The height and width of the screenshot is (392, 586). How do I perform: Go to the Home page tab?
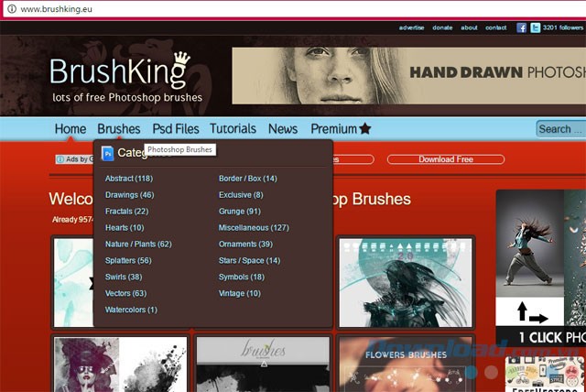[71, 129]
